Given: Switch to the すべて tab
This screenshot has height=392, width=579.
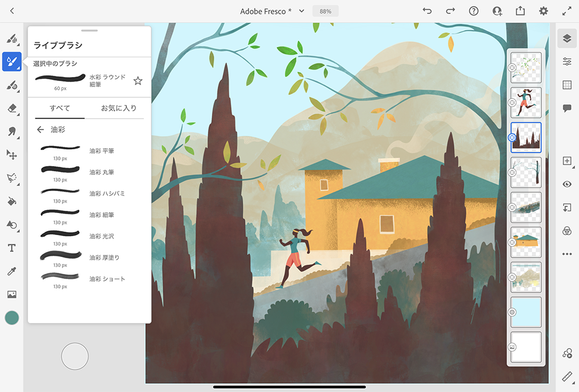Looking at the screenshot, I should click(x=60, y=108).
